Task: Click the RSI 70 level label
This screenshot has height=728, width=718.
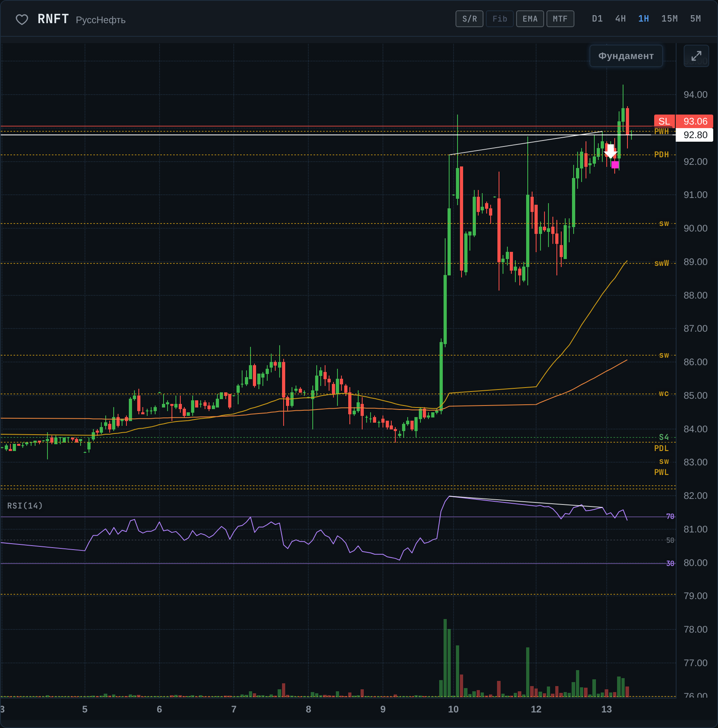Action: 670,516
